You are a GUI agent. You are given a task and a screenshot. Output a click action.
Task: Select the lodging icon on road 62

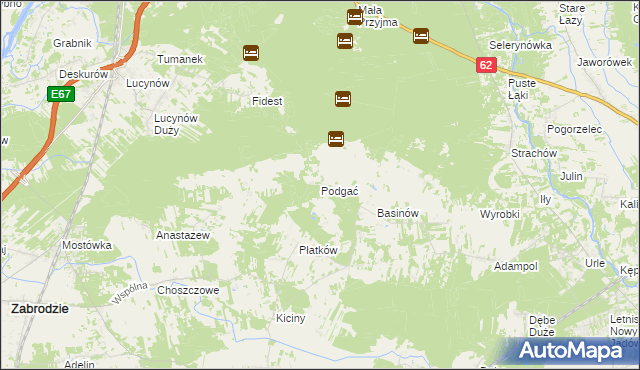coord(421,36)
